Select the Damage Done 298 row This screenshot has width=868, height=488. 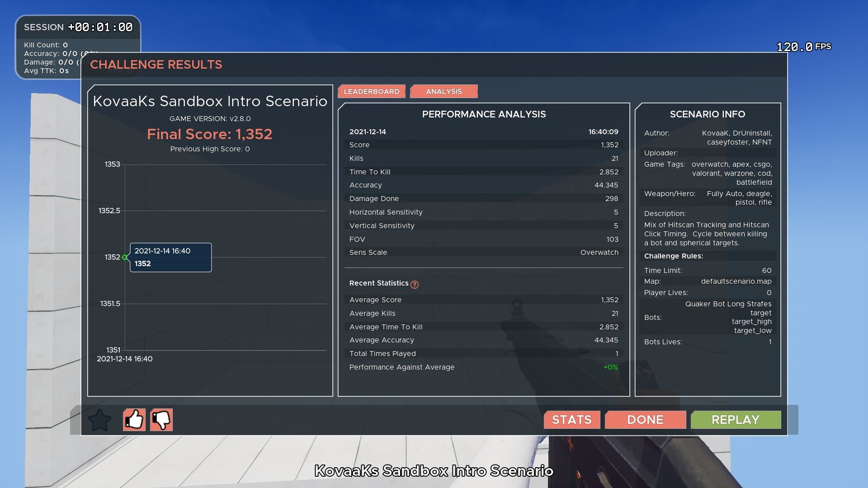click(484, 199)
